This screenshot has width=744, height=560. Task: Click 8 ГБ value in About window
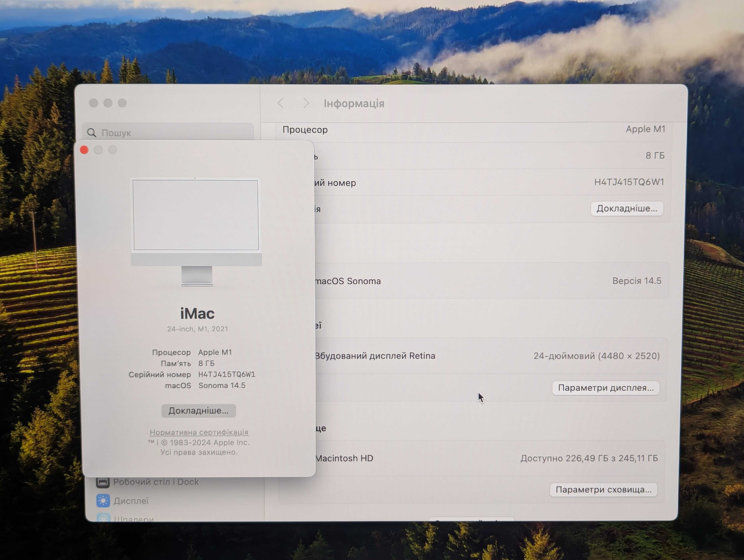[206, 363]
